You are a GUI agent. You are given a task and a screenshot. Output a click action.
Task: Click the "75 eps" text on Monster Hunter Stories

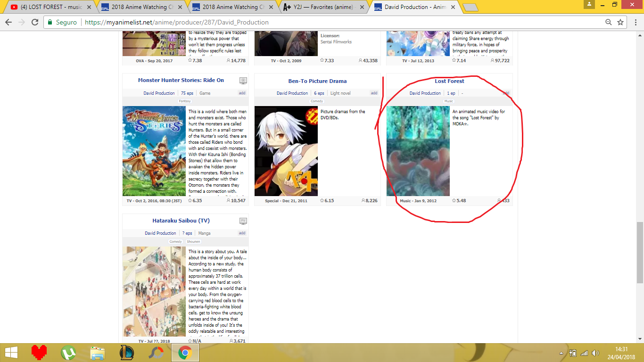[x=187, y=93]
